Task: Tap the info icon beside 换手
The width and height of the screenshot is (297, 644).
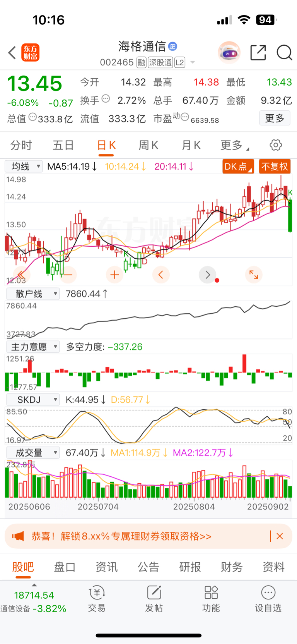Action: pos(106,99)
